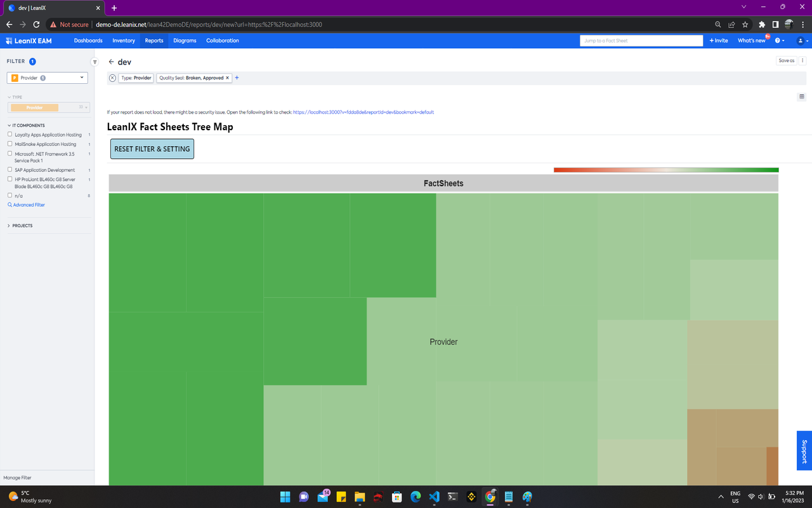Go back using the arrow beside dev
This screenshot has width=812, height=508.
point(111,62)
